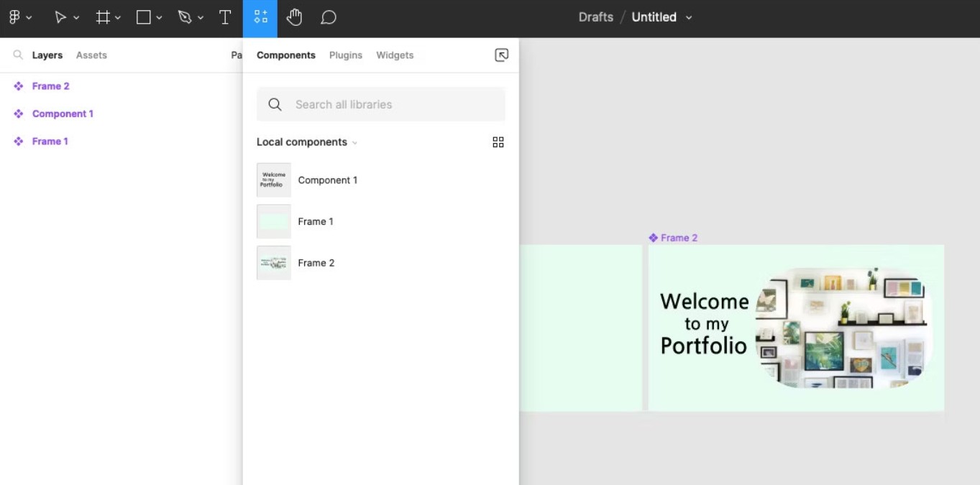The image size is (980, 485).
Task: Open the Figma main menu
Action: pos(14,17)
